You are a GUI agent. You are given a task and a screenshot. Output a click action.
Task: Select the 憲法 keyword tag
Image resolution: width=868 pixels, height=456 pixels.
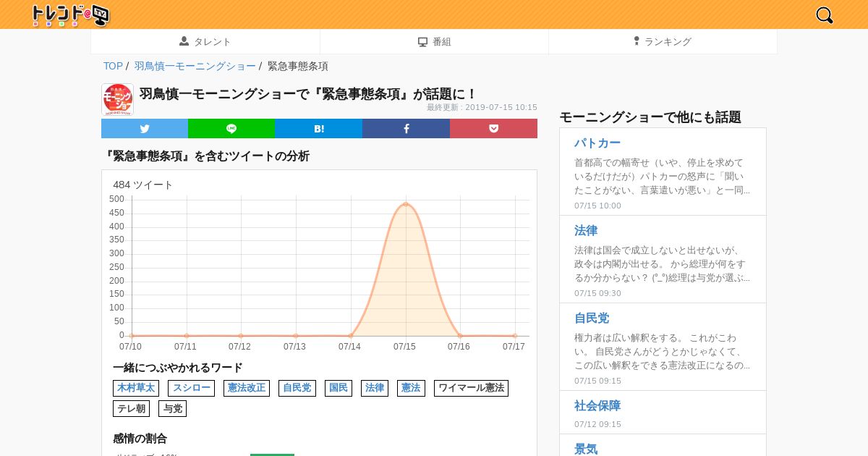click(411, 388)
